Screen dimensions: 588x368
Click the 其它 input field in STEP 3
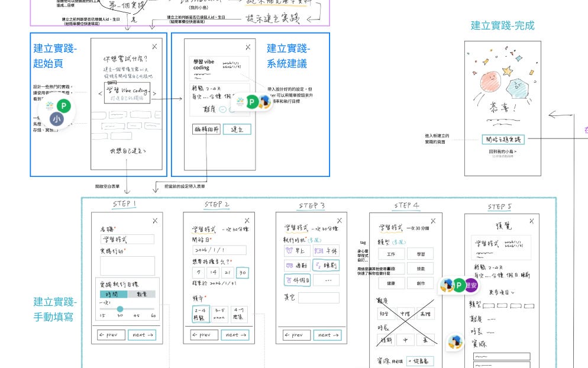(319, 298)
